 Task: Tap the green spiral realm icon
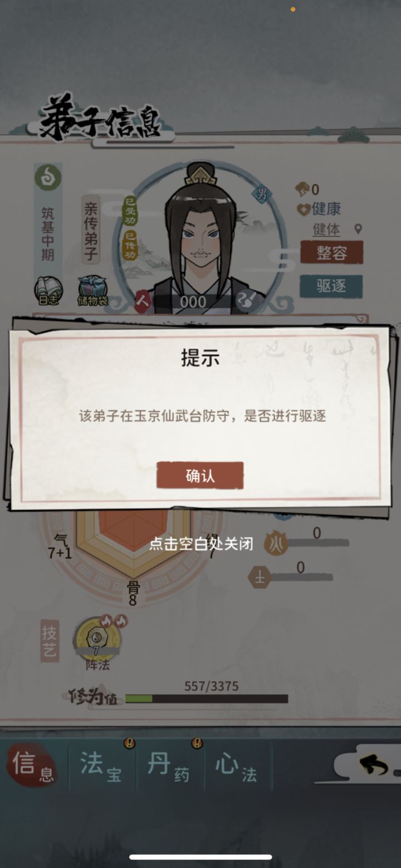point(48,178)
